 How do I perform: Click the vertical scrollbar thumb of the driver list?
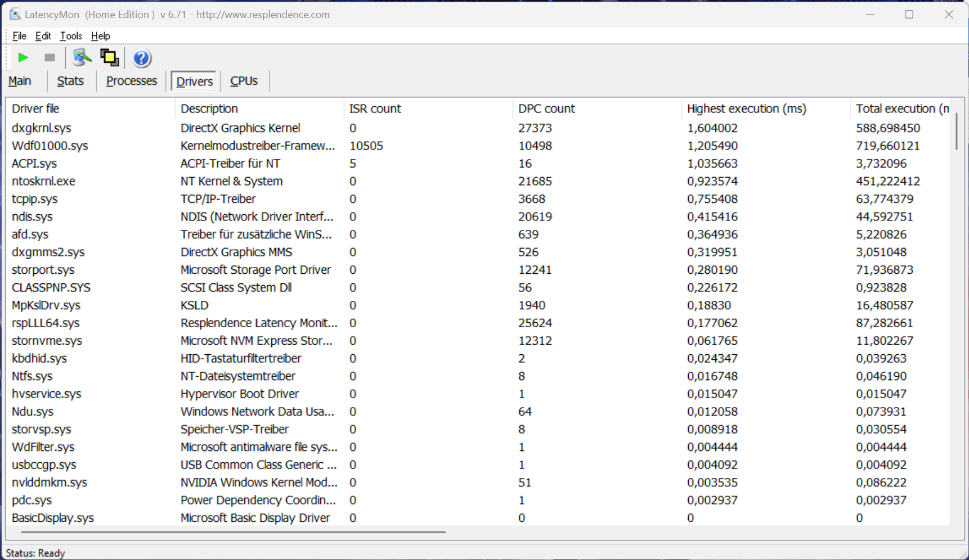click(x=956, y=132)
